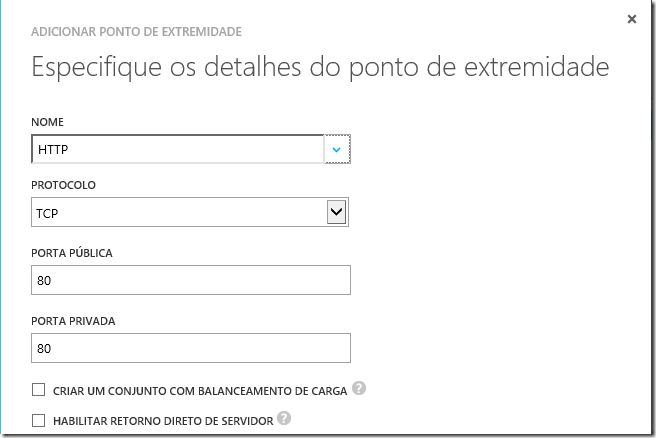Open the help icon beside balanceamento de carga
The image size is (656, 438).
(x=359, y=389)
